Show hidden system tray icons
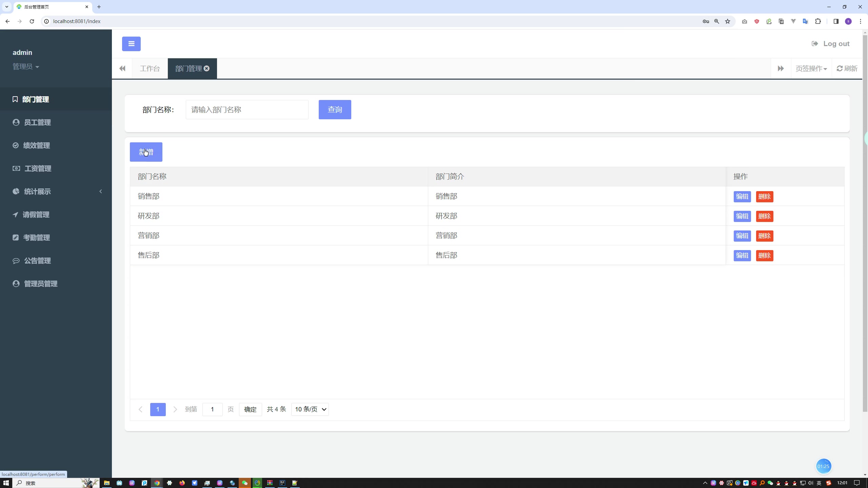Viewport: 868px width, 488px height. 705,483
